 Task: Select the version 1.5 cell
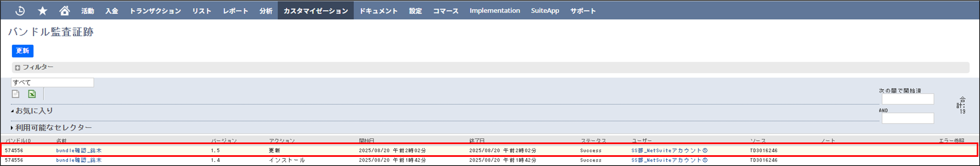(x=215, y=150)
